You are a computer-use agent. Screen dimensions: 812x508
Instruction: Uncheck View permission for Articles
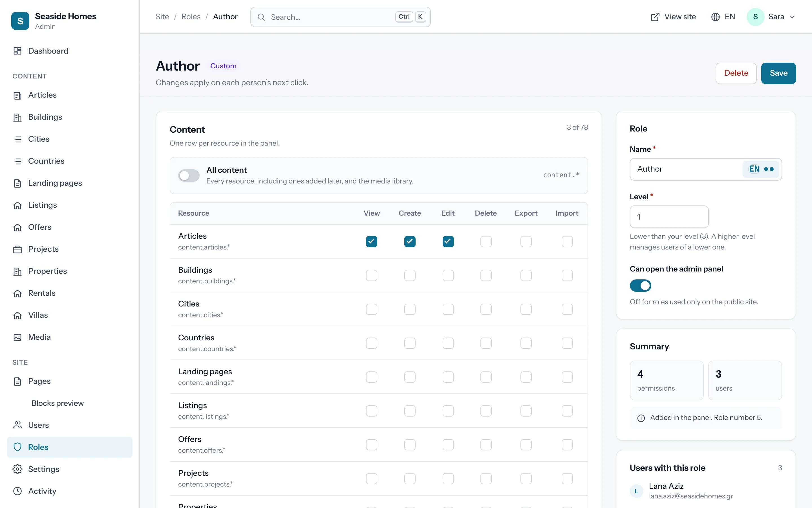pos(371,241)
